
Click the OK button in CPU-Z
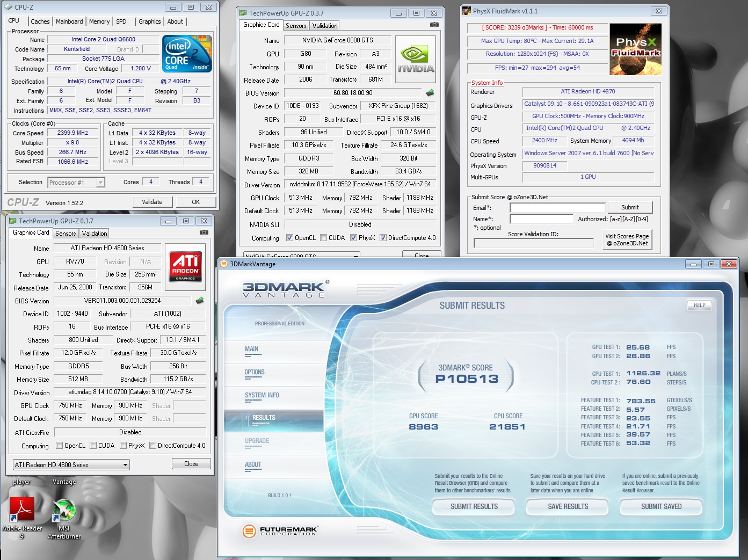pos(195,202)
